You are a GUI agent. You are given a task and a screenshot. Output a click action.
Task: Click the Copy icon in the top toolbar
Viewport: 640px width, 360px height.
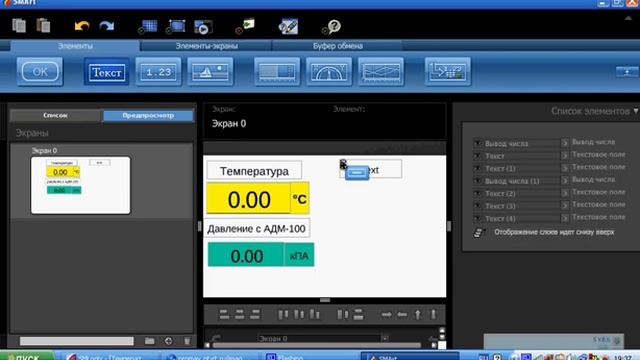pos(19,26)
